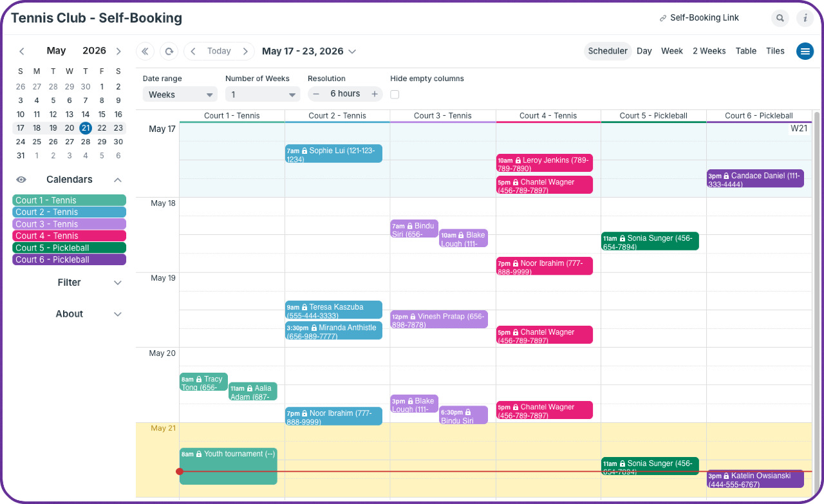824x504 pixels.
Task: Click the Self-Booking Link
Action: point(699,18)
